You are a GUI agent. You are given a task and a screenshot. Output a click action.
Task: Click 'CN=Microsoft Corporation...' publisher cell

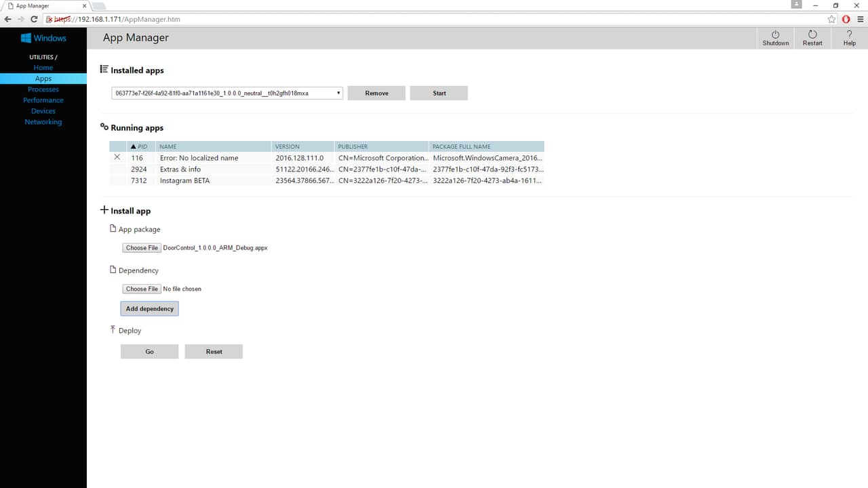(383, 158)
